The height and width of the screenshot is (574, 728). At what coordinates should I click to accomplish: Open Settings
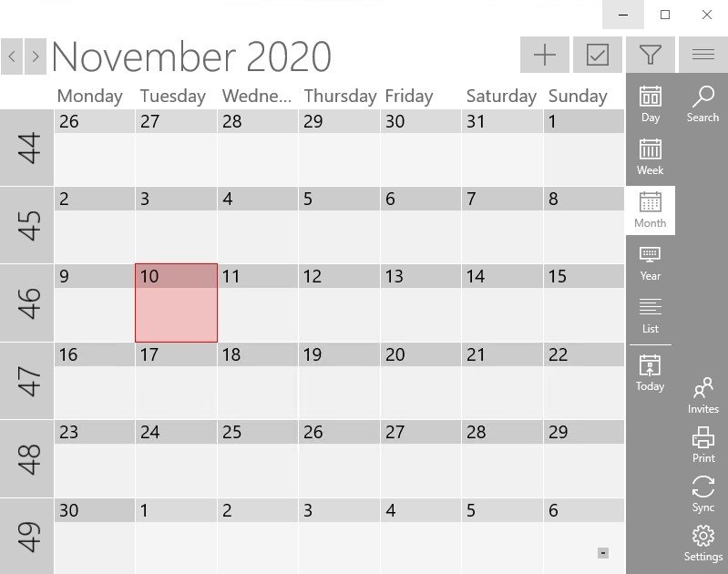702,543
